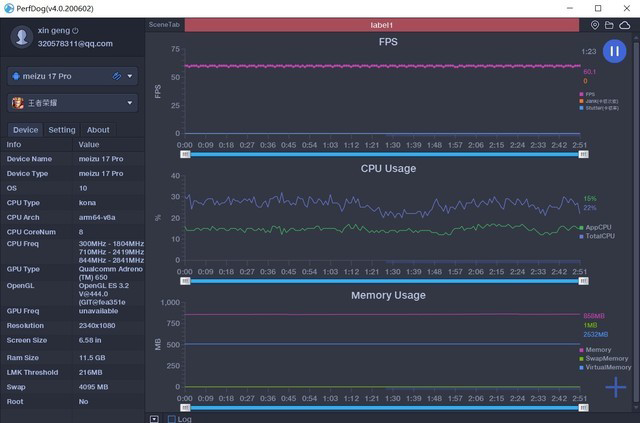Select the Device tab

coord(26,130)
